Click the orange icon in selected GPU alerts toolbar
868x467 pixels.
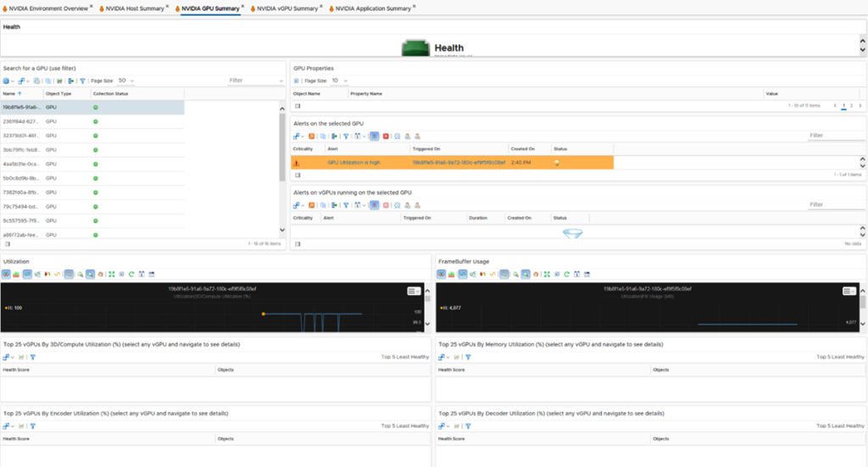[312, 136]
